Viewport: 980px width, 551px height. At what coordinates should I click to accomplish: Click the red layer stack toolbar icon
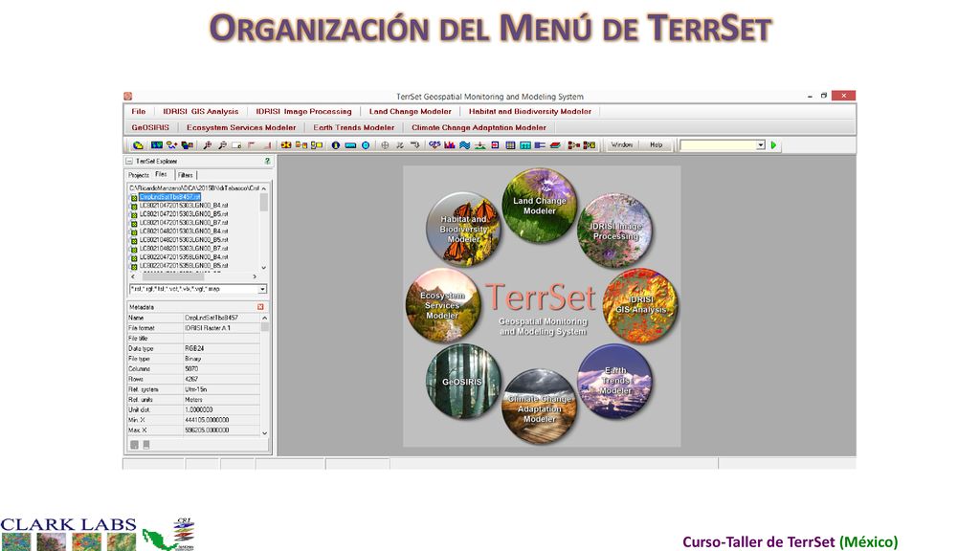tap(555, 145)
